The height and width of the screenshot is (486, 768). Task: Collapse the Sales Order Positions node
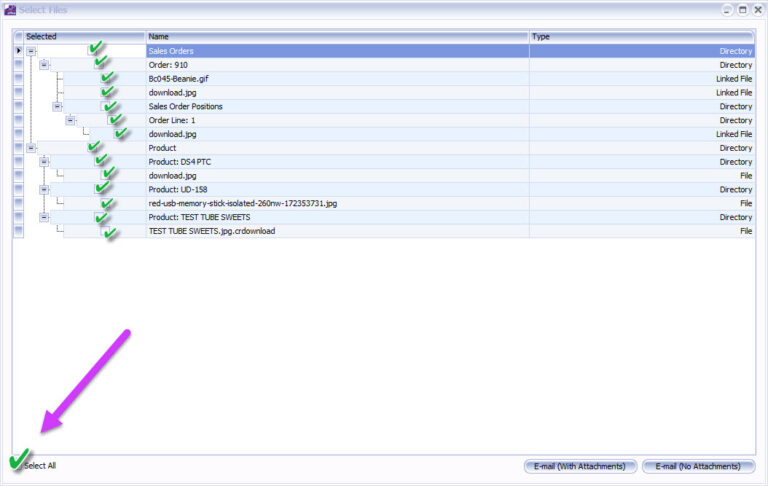coord(57,106)
